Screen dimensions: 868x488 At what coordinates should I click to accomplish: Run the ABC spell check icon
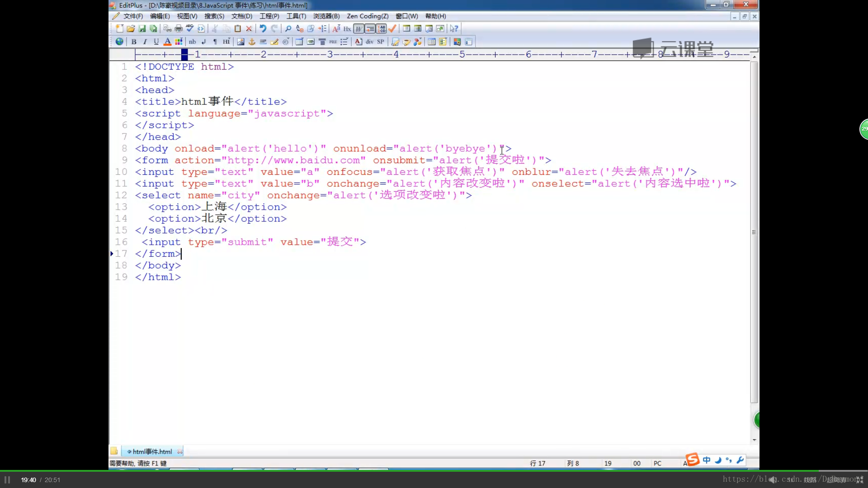(190, 28)
